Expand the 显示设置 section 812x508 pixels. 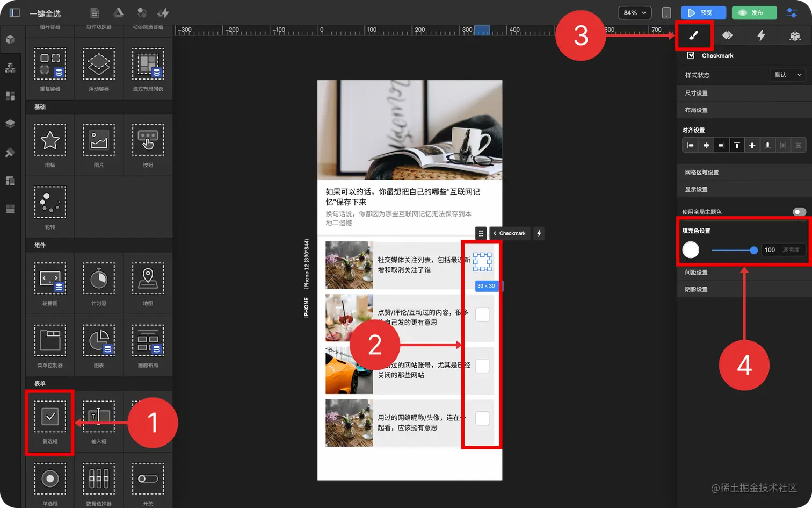744,189
